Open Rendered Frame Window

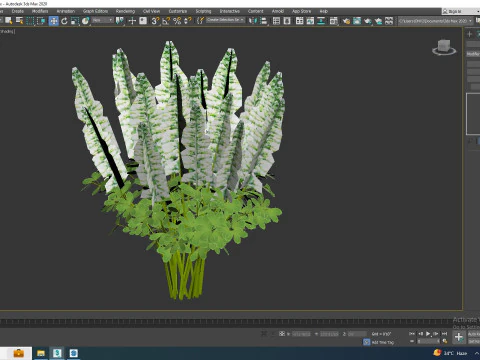(x=357, y=21)
